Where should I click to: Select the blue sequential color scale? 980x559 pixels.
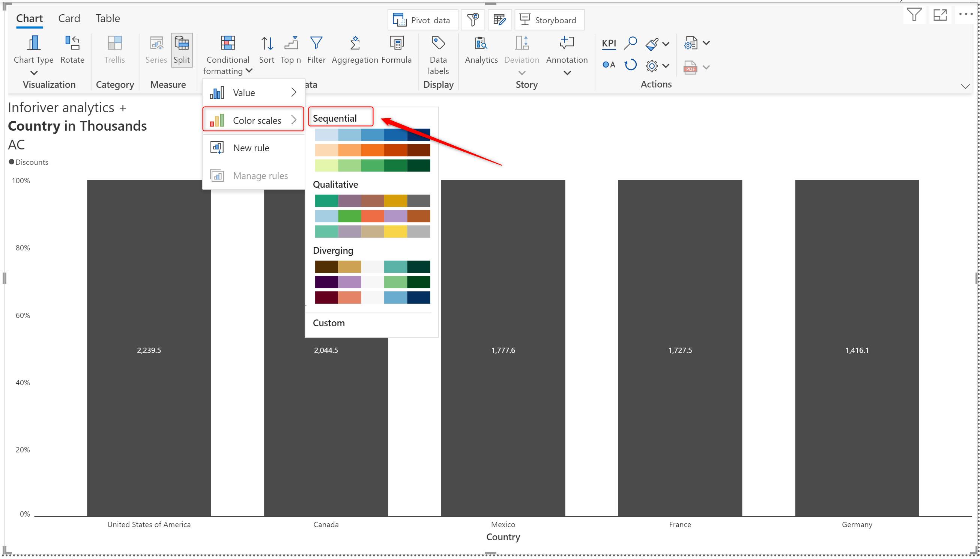click(x=372, y=135)
